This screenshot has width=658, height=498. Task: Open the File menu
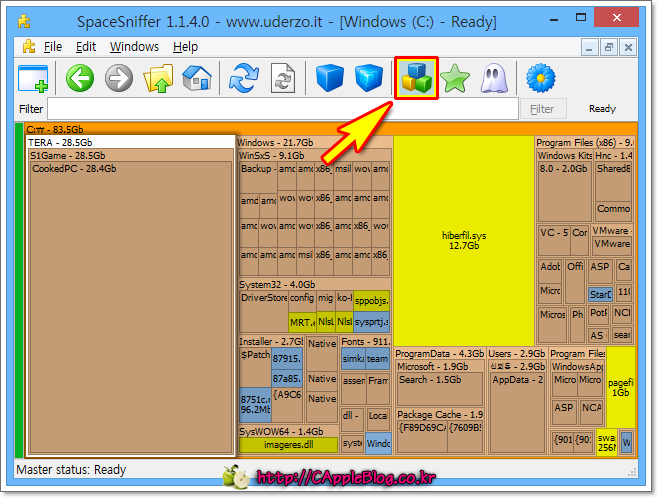[x=53, y=47]
